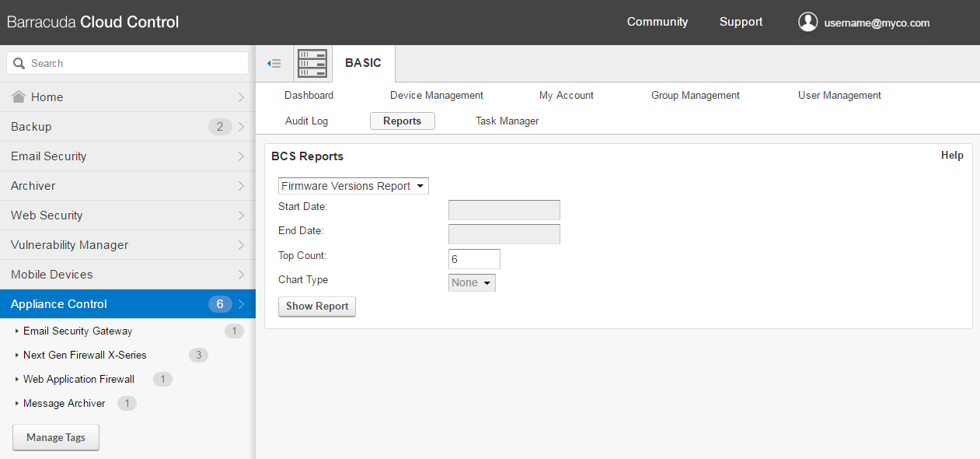Open Web Application Firewall tree item
Viewport: 980px width, 459px height.
click(x=78, y=380)
